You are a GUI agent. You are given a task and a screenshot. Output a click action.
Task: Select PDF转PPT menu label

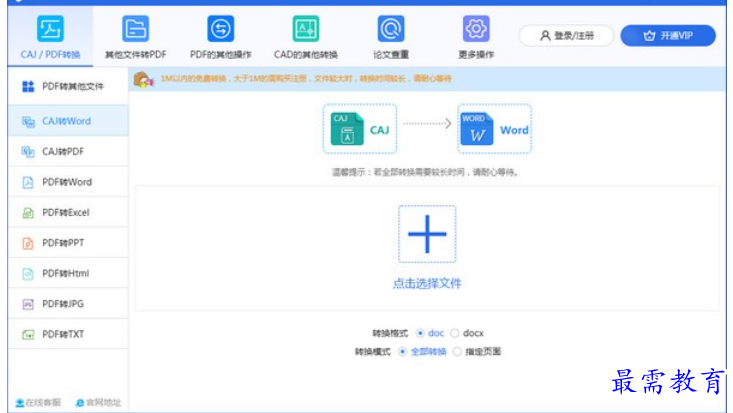(63, 243)
